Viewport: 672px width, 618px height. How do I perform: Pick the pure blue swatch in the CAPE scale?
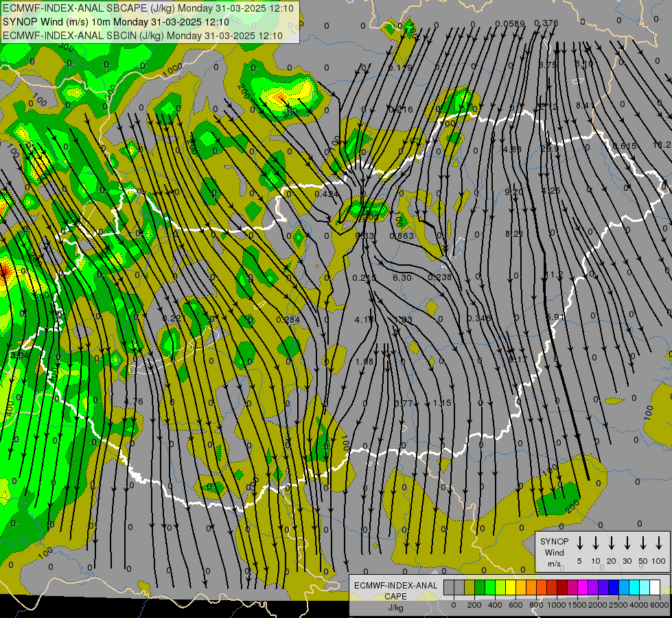tap(614, 587)
